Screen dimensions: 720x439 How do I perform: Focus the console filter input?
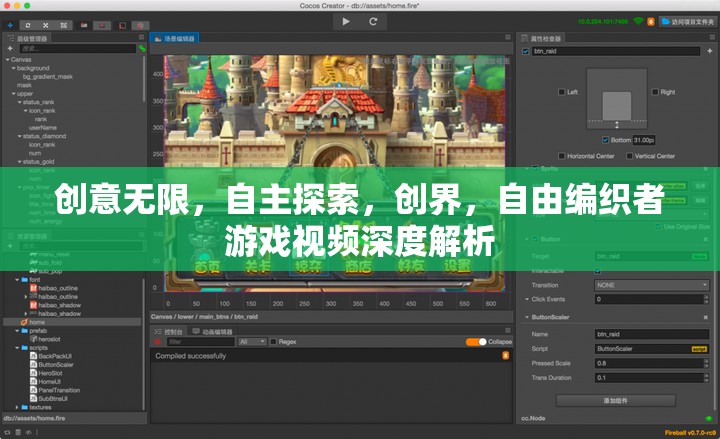click(x=200, y=342)
